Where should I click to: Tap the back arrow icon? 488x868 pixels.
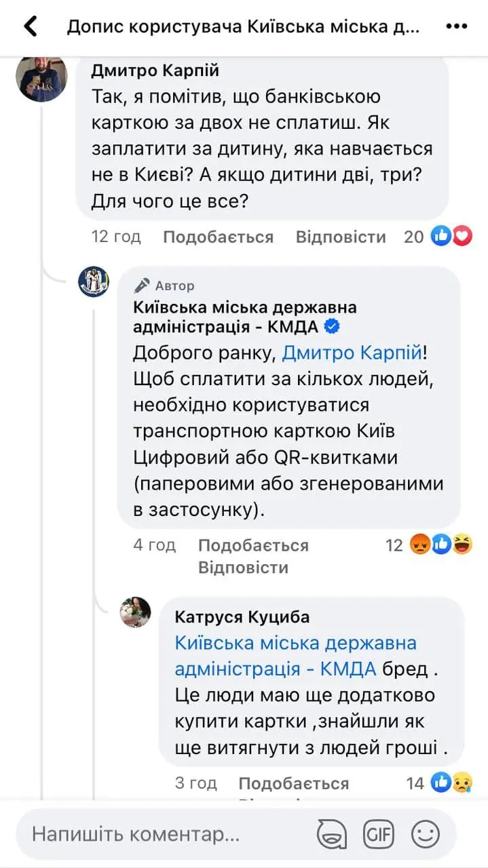click(x=31, y=27)
